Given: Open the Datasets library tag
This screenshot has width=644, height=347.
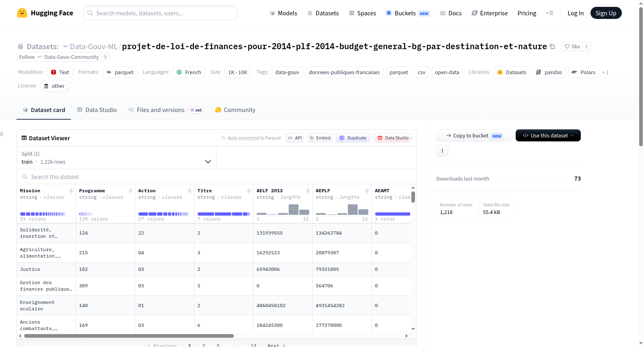Looking at the screenshot, I should pos(512,72).
